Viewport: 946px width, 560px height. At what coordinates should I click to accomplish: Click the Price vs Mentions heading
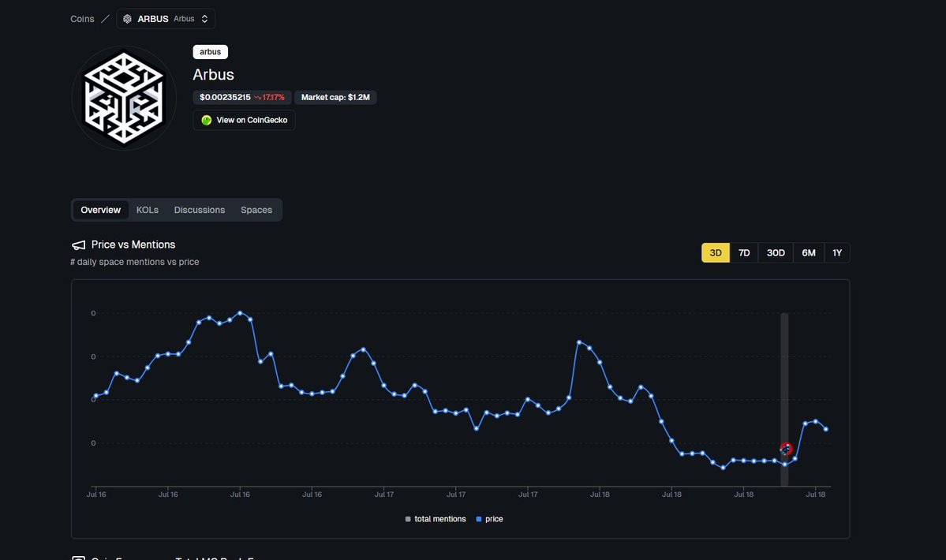(x=133, y=245)
